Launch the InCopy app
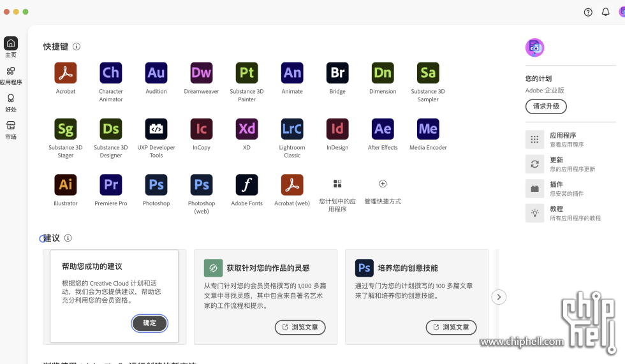The image size is (625, 364). pyautogui.click(x=202, y=129)
